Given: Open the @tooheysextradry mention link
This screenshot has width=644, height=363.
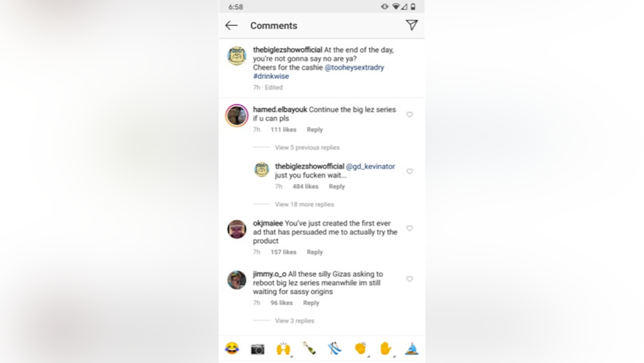Looking at the screenshot, I should 354,68.
